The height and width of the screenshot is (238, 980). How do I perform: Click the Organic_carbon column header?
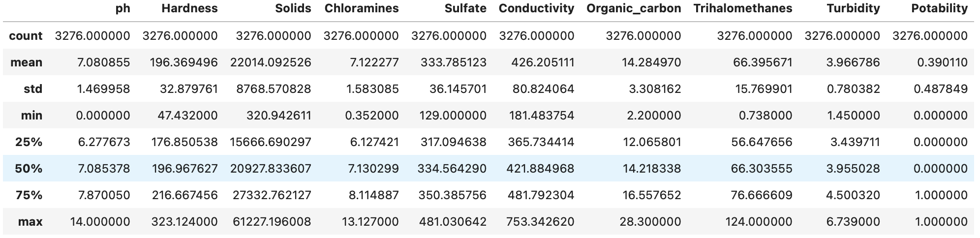pos(634,8)
